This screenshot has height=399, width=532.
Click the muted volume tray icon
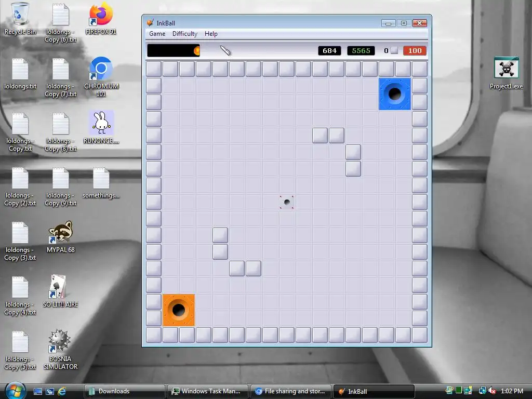tap(492, 391)
